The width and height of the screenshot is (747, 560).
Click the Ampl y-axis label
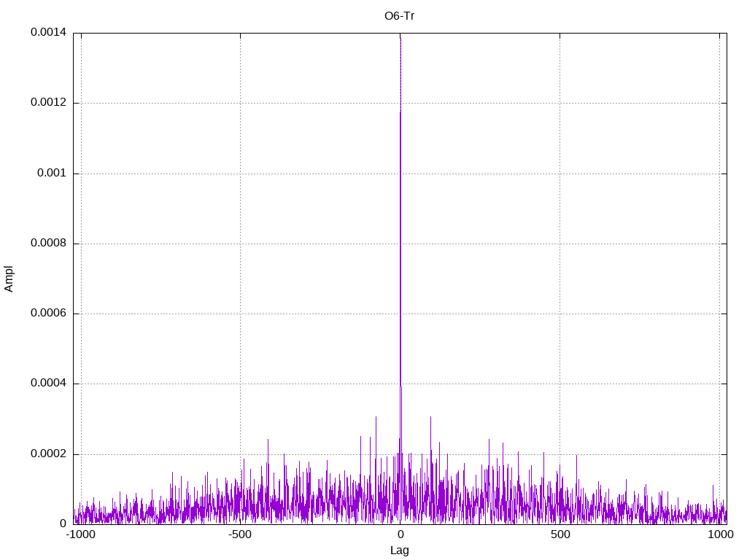coord(9,279)
